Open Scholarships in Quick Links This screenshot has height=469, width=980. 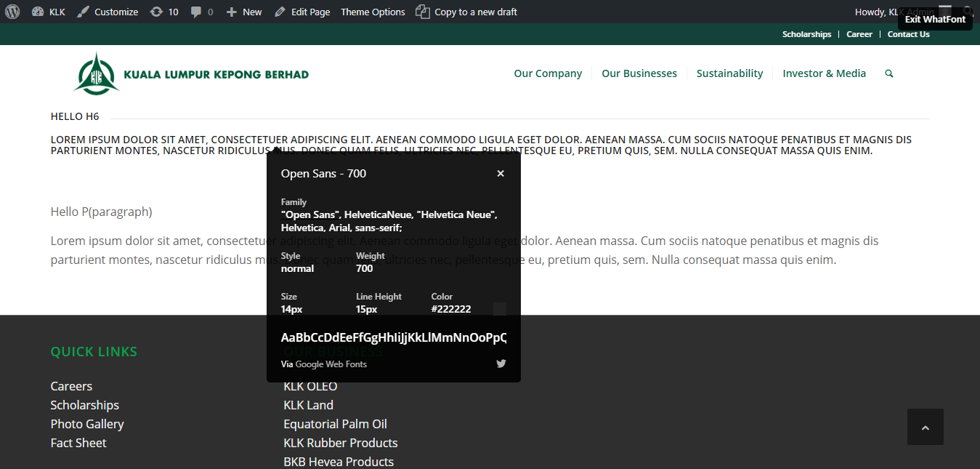pyautogui.click(x=85, y=405)
